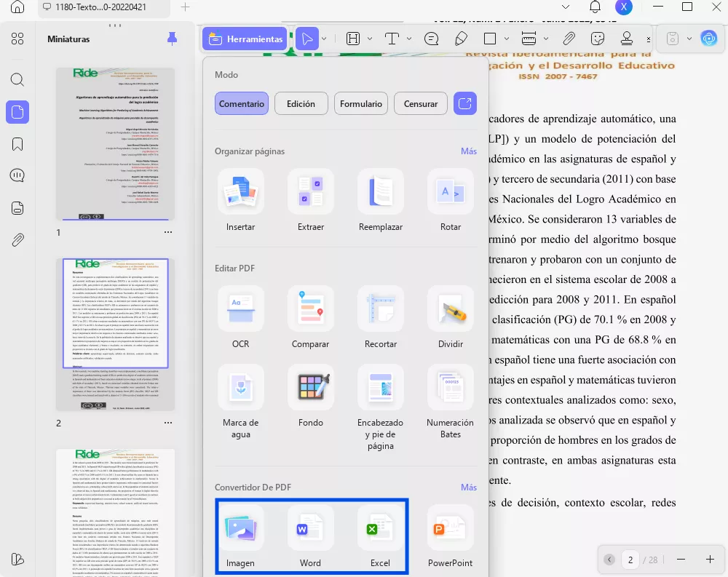Open the tab list dropdown chevron
This screenshot has width=728, height=577.
pos(566,7)
